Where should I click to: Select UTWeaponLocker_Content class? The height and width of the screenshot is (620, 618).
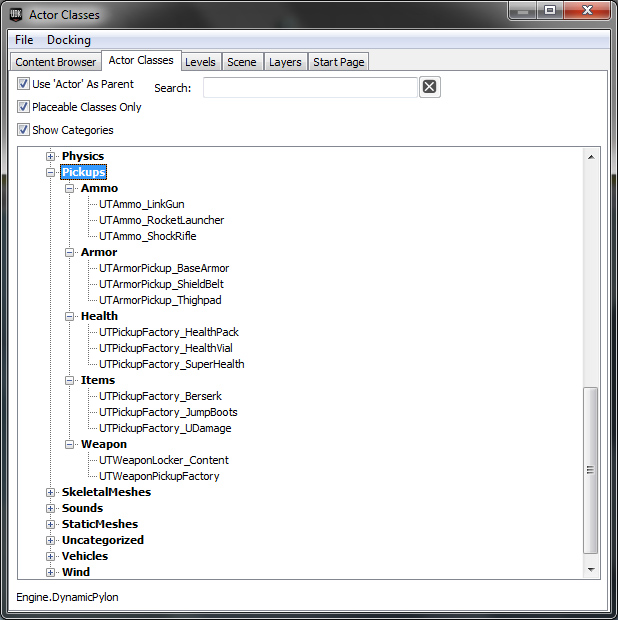click(x=164, y=460)
